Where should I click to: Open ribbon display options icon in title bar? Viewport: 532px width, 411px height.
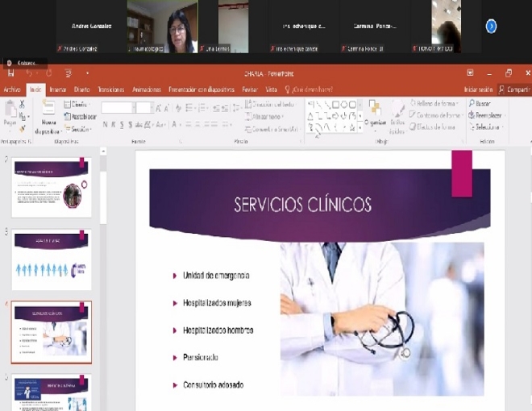[470, 73]
